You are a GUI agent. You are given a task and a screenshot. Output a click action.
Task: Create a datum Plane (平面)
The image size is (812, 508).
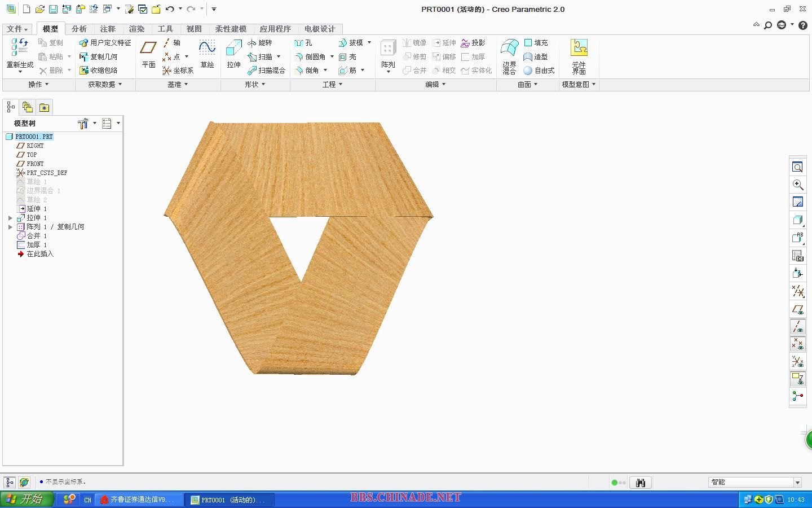[148, 54]
